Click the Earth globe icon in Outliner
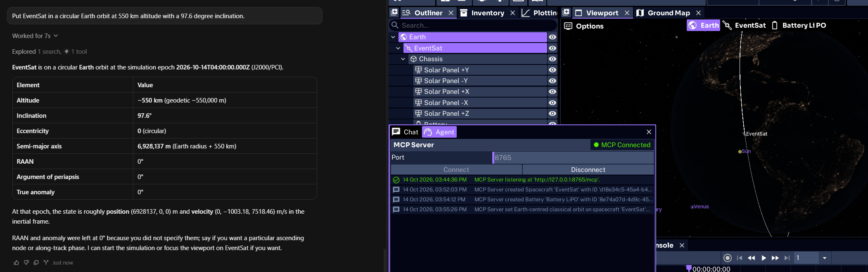The image size is (868, 272). (404, 37)
